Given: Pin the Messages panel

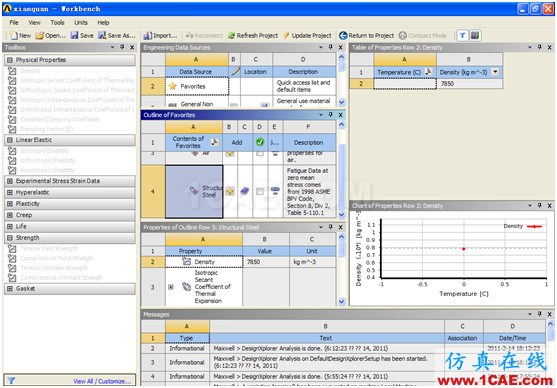Looking at the screenshot, I should pyautogui.click(x=540, y=314).
